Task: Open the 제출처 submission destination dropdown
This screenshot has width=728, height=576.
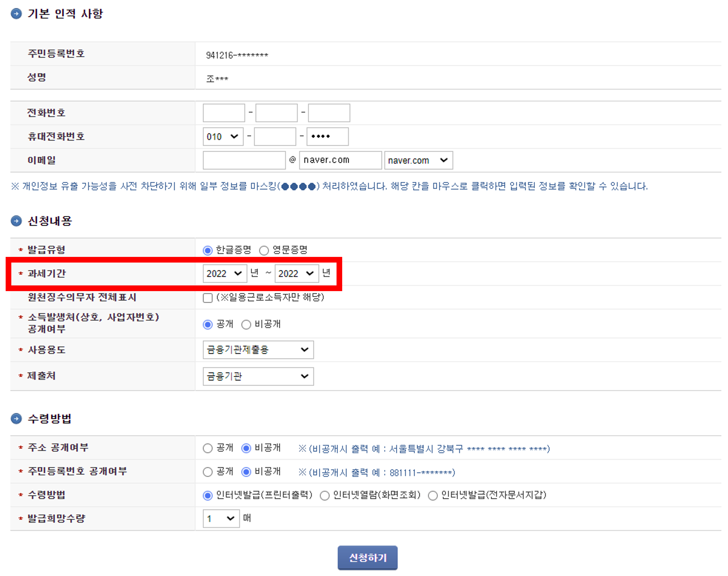Action: click(258, 376)
